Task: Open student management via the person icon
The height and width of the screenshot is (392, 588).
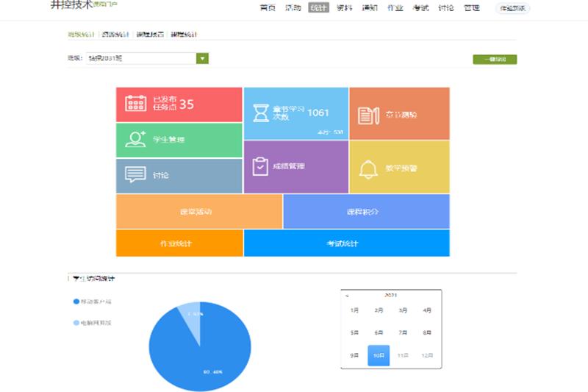Action: 135,139
